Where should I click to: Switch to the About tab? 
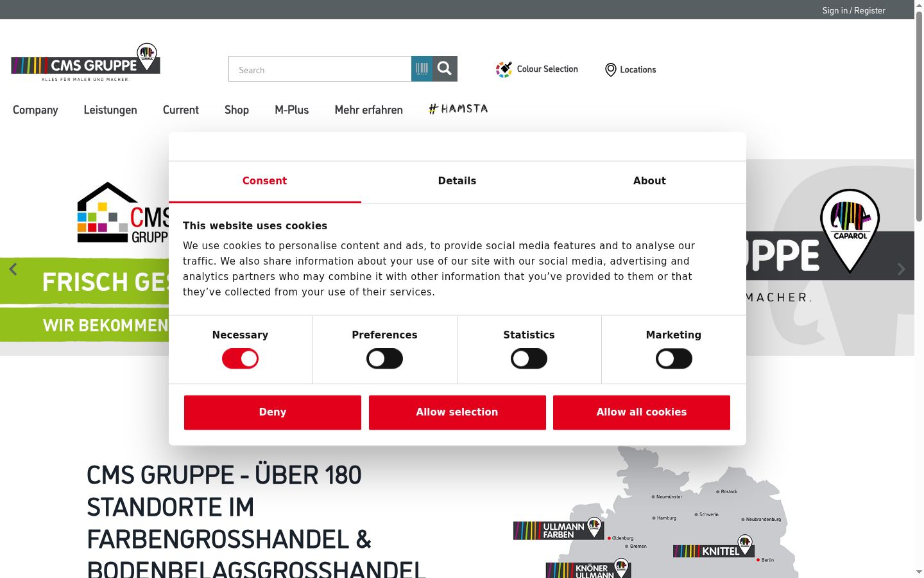click(649, 181)
